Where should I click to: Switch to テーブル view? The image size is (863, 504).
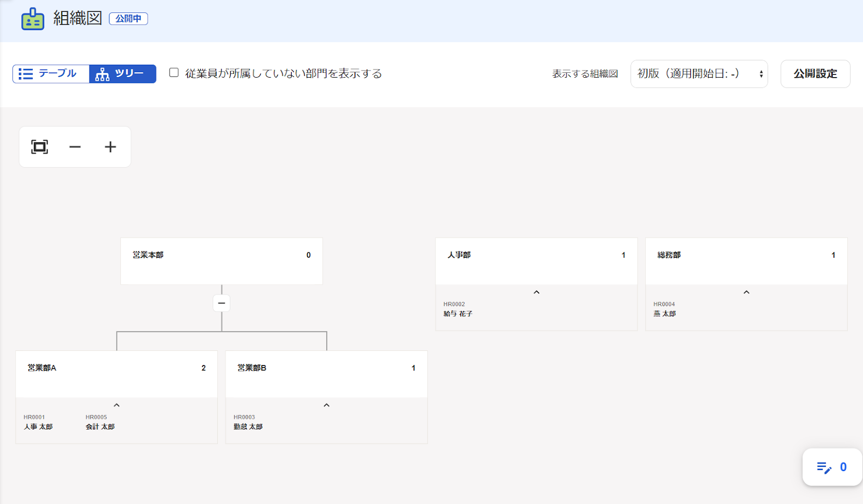point(51,74)
